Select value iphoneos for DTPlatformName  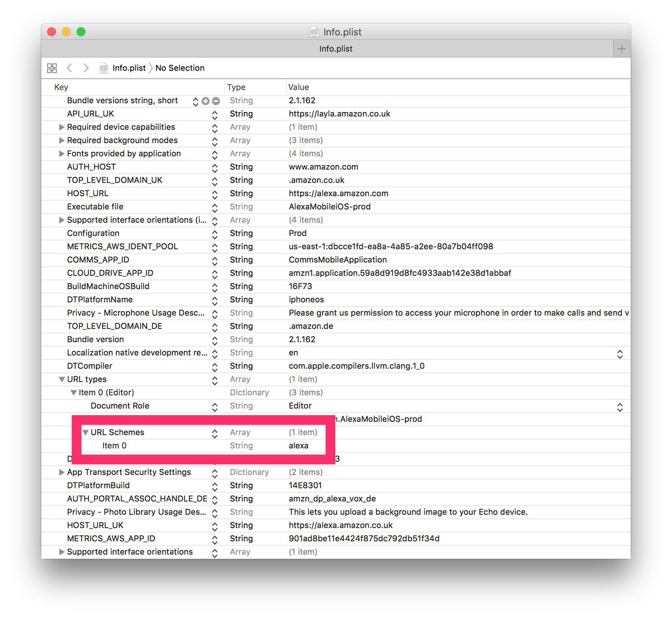click(306, 300)
